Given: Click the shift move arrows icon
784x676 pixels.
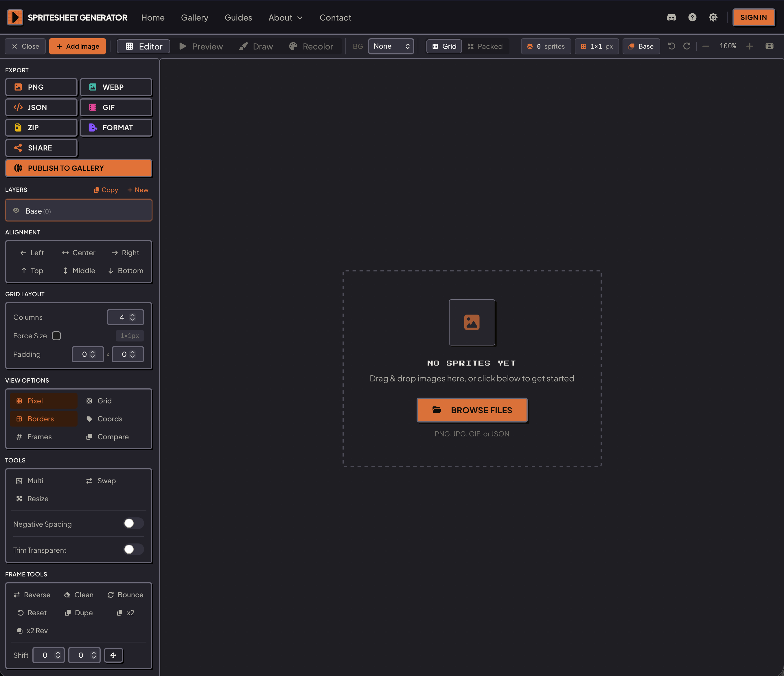Looking at the screenshot, I should [x=113, y=655].
